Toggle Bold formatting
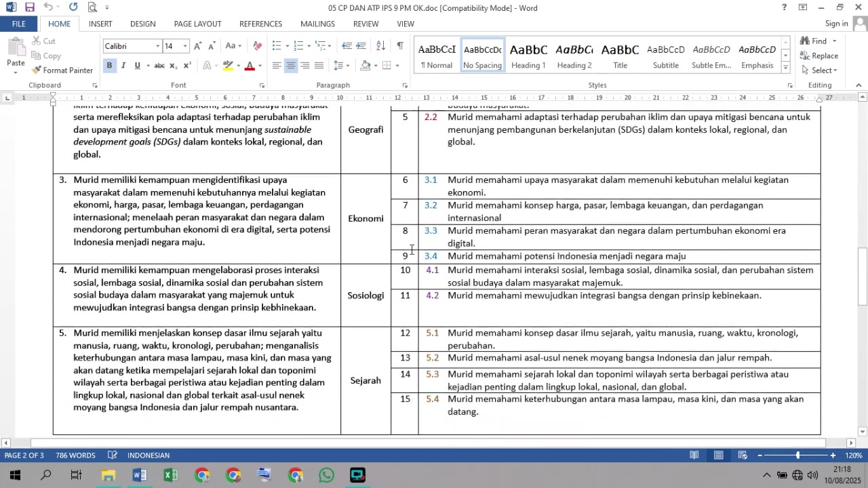The image size is (868, 488). tap(109, 66)
